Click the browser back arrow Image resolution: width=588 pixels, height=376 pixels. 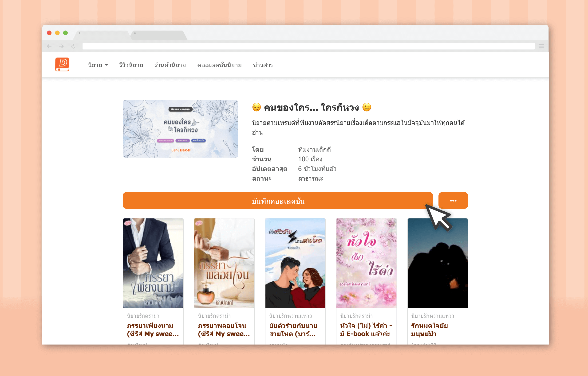point(49,46)
